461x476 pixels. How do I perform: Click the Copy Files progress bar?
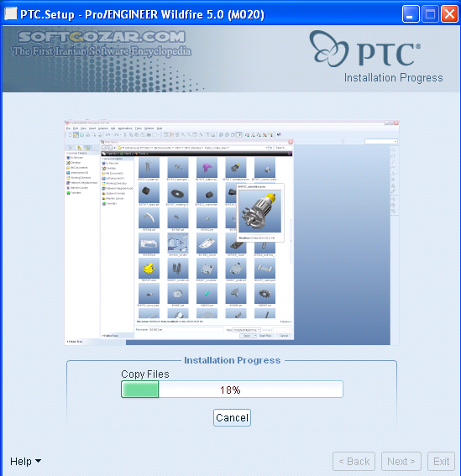pyautogui.click(x=232, y=390)
